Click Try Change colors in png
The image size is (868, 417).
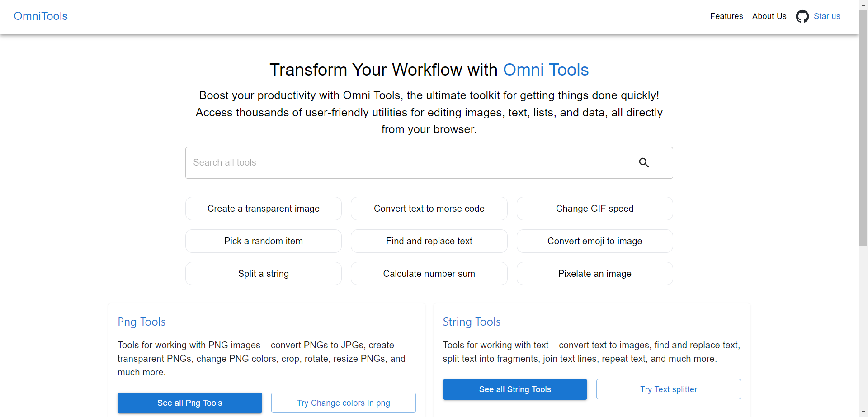point(343,403)
